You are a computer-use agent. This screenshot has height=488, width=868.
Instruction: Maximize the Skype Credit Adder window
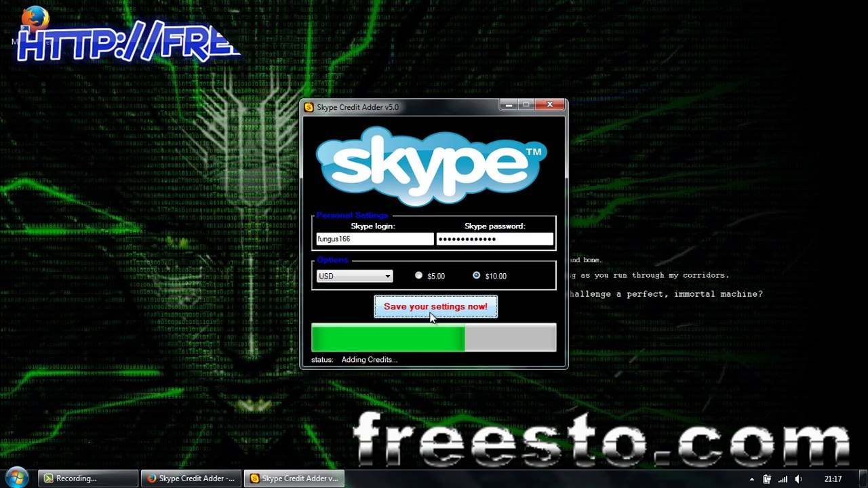click(526, 104)
